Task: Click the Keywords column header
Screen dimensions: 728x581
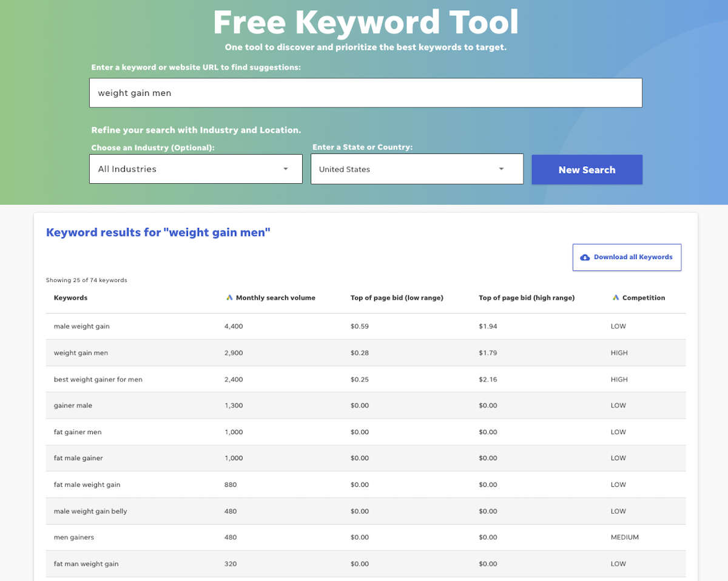Action: (70, 297)
